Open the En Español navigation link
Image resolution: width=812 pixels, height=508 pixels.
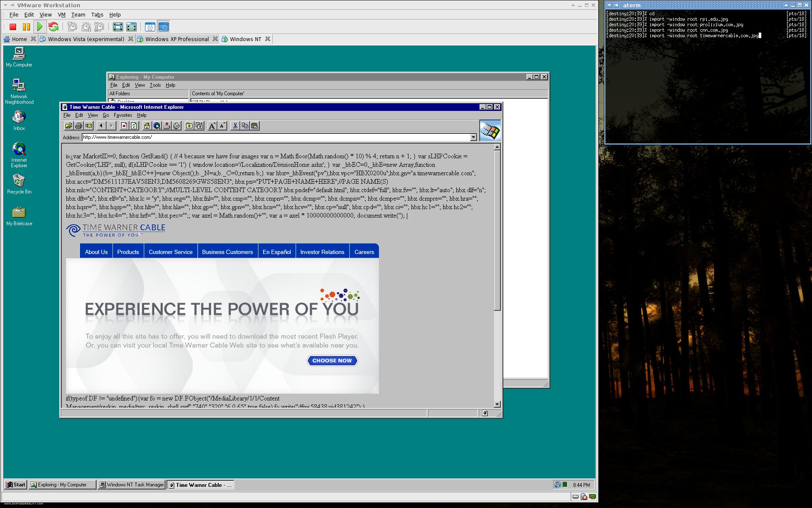[x=277, y=252]
